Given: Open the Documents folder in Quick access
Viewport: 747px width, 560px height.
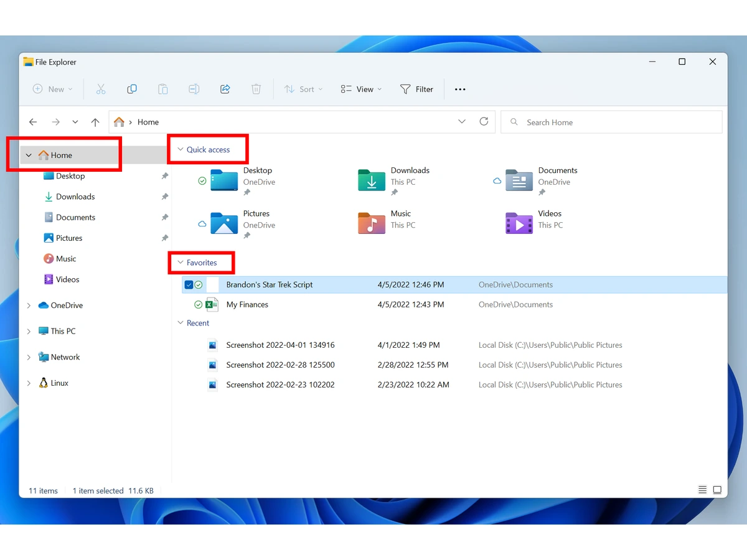Looking at the screenshot, I should pos(519,180).
